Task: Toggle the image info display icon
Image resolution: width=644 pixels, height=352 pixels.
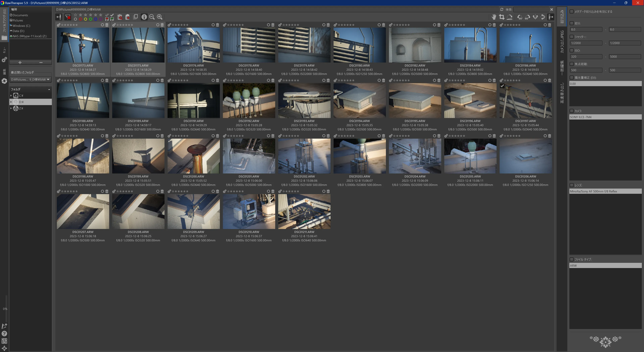Action: 144,17
